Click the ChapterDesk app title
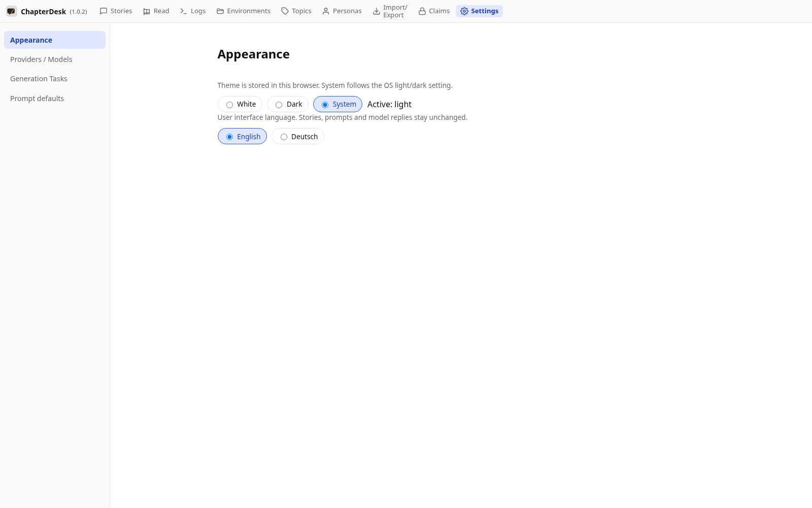812x508 pixels. [x=43, y=12]
